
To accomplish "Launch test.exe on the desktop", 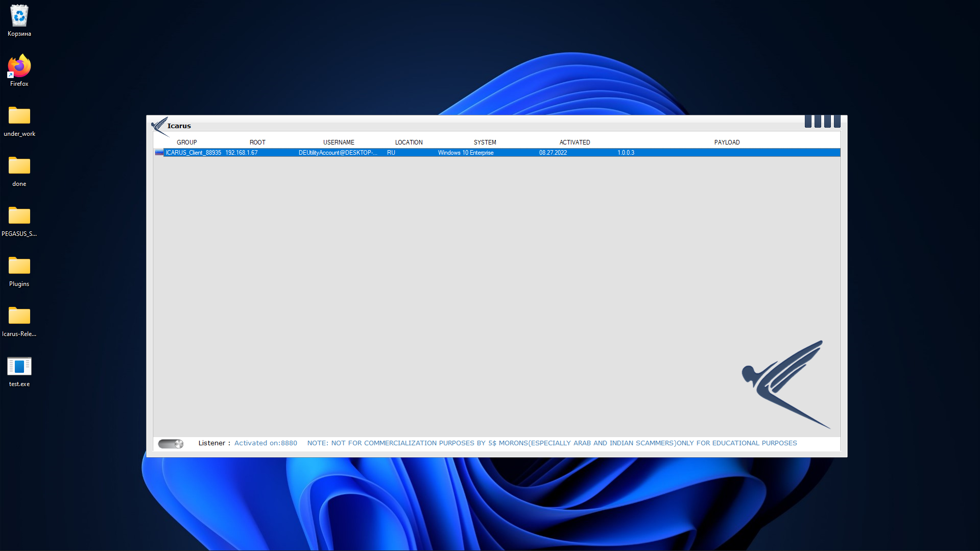I will 19,366.
